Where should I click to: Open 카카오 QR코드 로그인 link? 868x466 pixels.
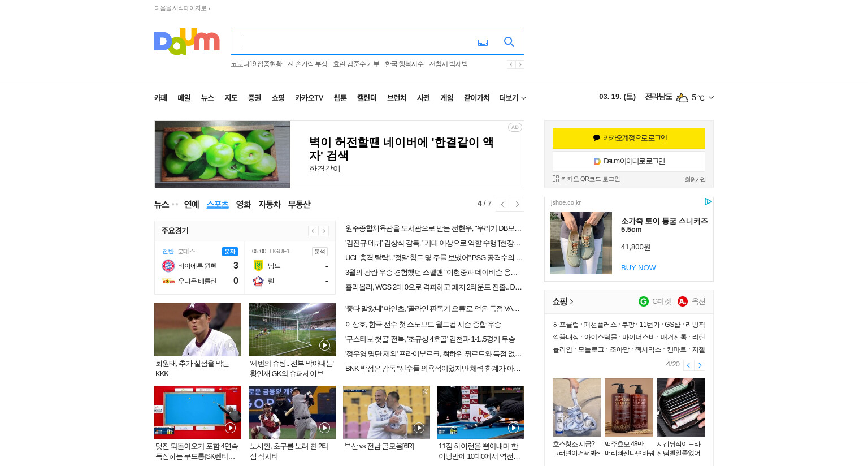(587, 179)
